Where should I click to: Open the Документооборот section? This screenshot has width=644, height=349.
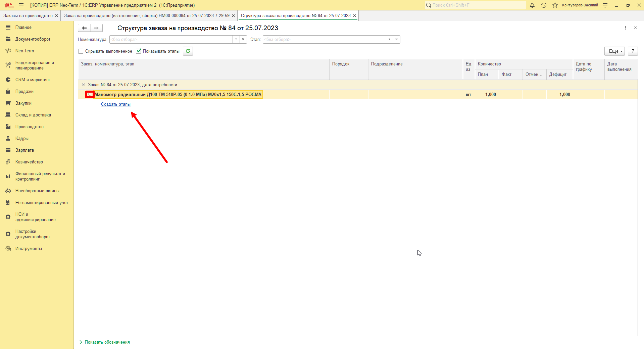[33, 39]
